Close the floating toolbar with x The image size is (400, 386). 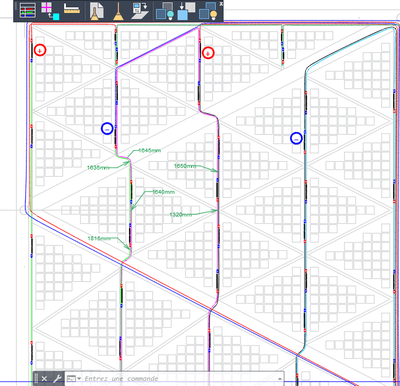(221, 4)
